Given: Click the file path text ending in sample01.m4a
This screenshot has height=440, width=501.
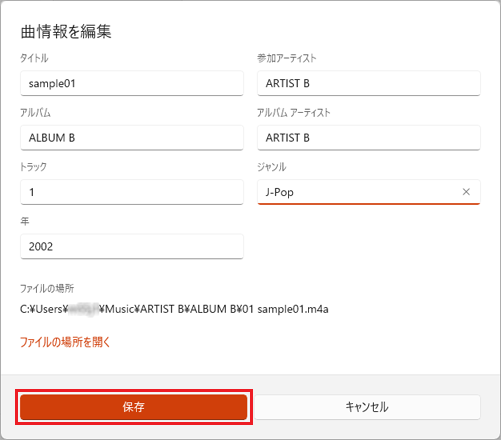Looking at the screenshot, I should [174, 309].
